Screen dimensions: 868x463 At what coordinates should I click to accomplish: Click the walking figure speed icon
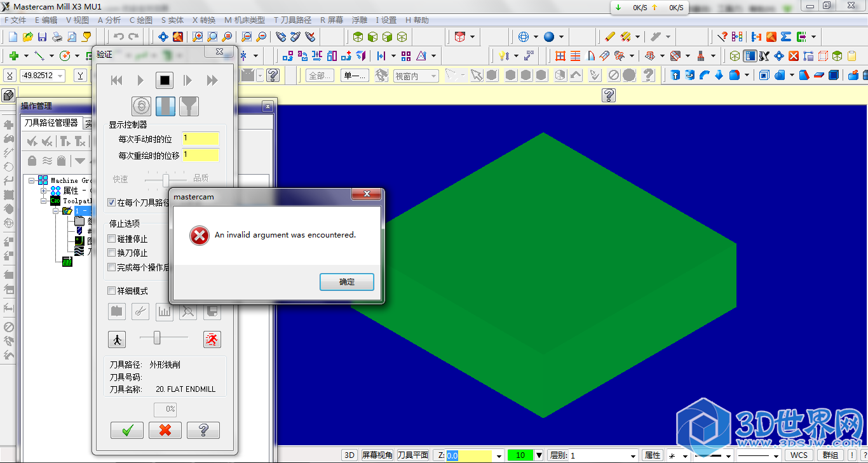point(117,339)
